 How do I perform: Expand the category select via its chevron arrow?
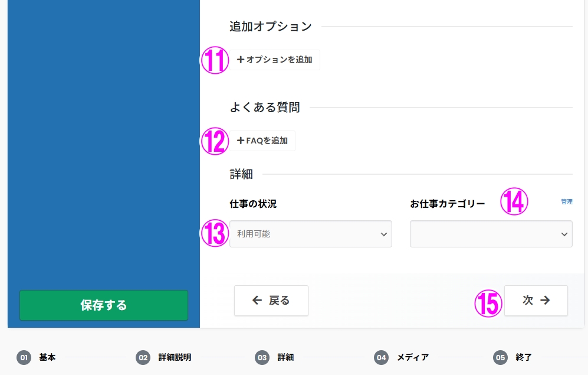tap(564, 234)
